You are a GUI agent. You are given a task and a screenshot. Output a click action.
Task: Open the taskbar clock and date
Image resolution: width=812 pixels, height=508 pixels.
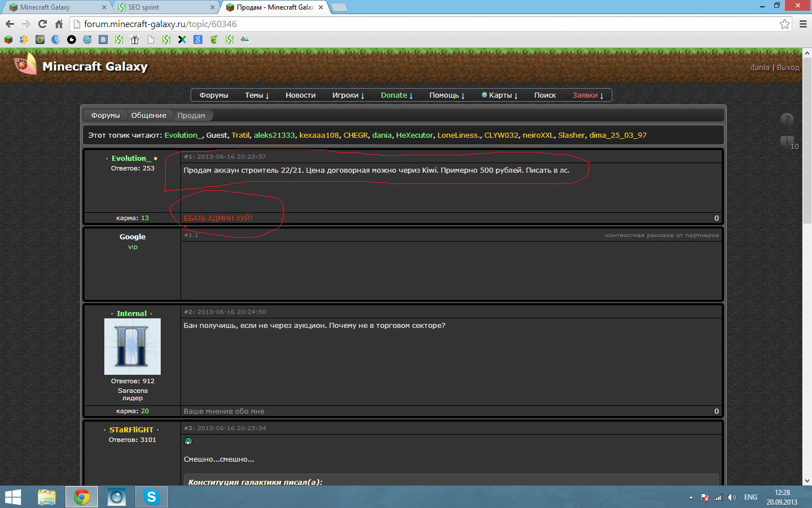tap(782, 497)
